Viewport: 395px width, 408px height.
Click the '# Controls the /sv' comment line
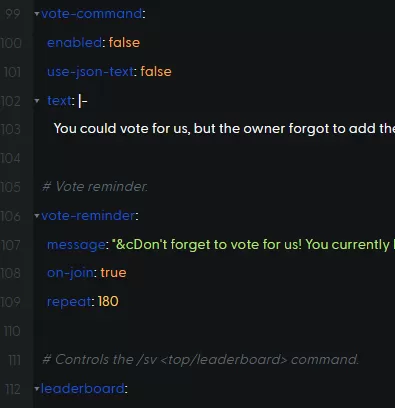200,360
